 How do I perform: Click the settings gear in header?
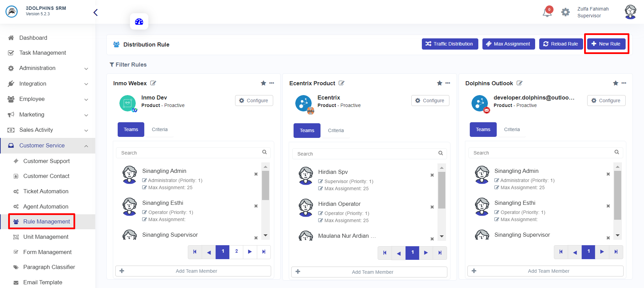(x=565, y=12)
